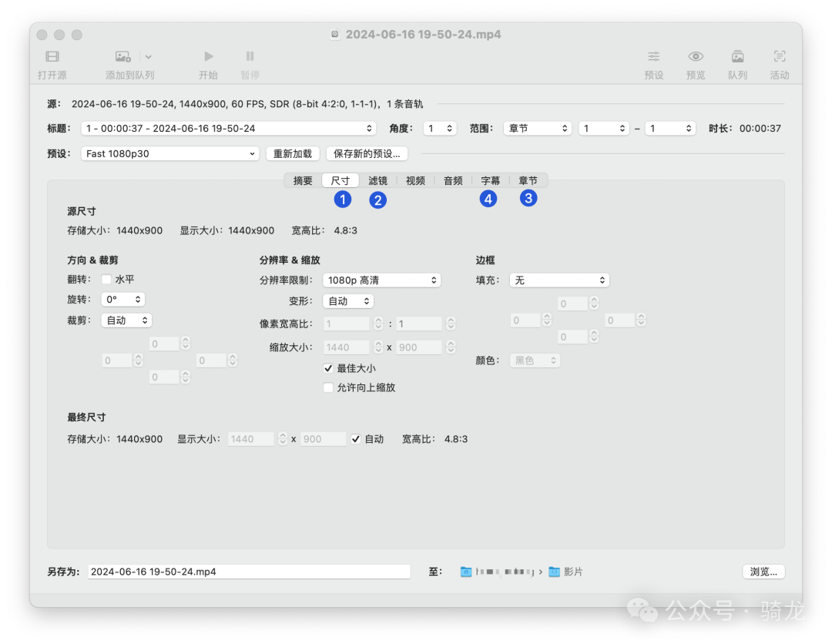Viewport: 832px width, 644px height.
Task: Open the 角度 angle dropdown
Action: 440,129
